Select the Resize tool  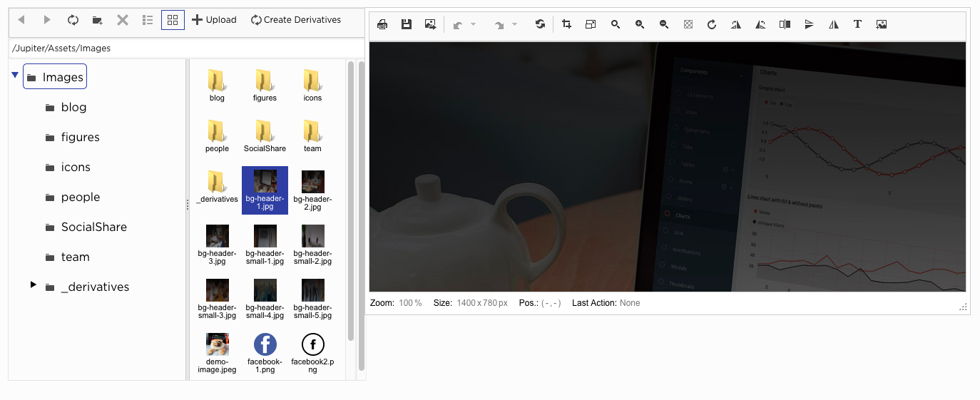591,24
